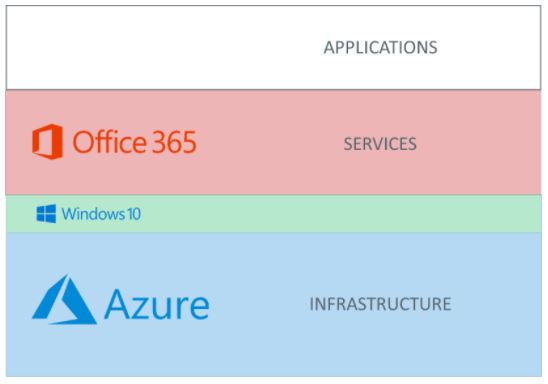Click the Windows 10 flag icon
Screen dimensions: 548x384
[46, 213]
